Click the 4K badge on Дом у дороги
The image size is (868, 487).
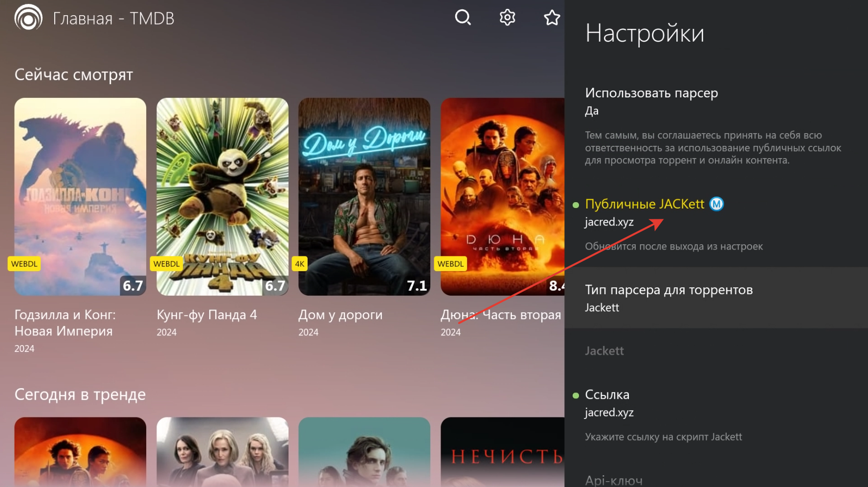pyautogui.click(x=299, y=264)
